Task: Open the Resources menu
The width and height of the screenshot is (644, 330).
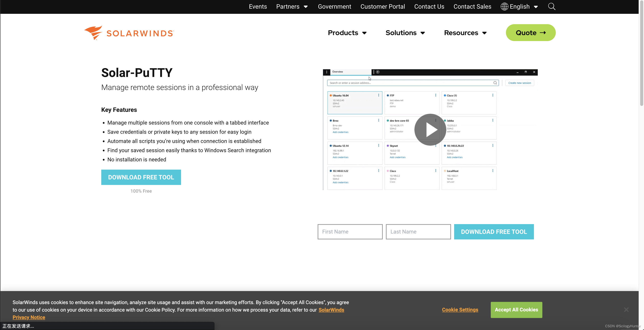Action: [x=466, y=32]
